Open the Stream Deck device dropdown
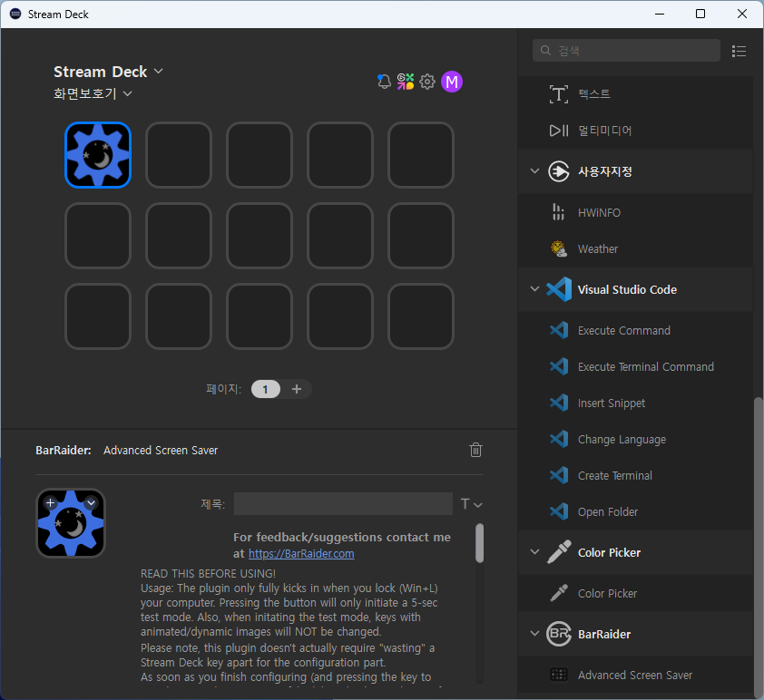764x700 pixels. coord(108,72)
